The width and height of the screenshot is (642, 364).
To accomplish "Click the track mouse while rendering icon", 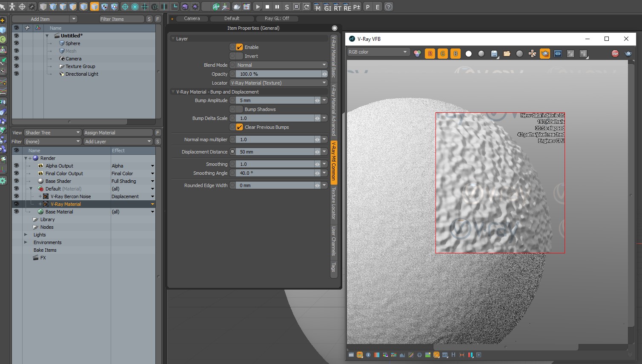I will (x=532, y=54).
